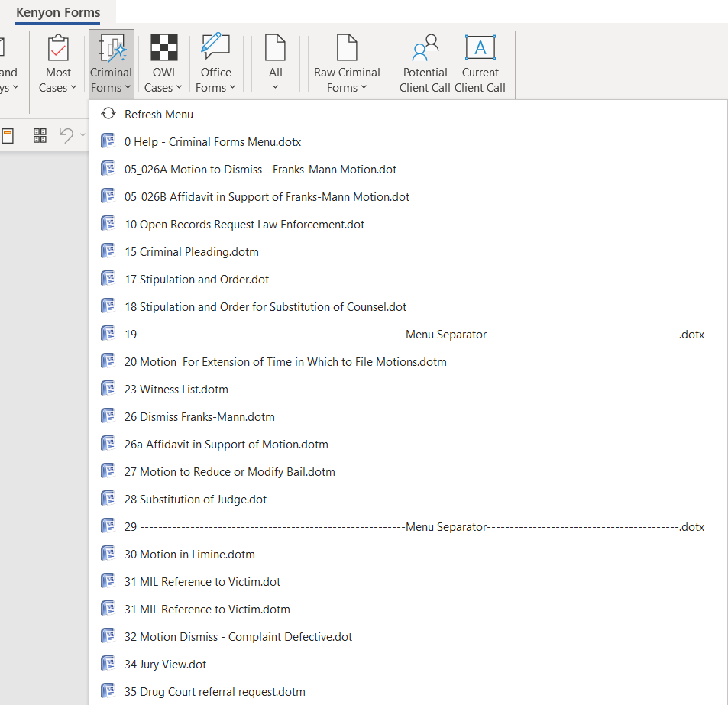The height and width of the screenshot is (705, 728).
Task: Click the four-squares grid icon in toolbar
Action: tap(40, 135)
